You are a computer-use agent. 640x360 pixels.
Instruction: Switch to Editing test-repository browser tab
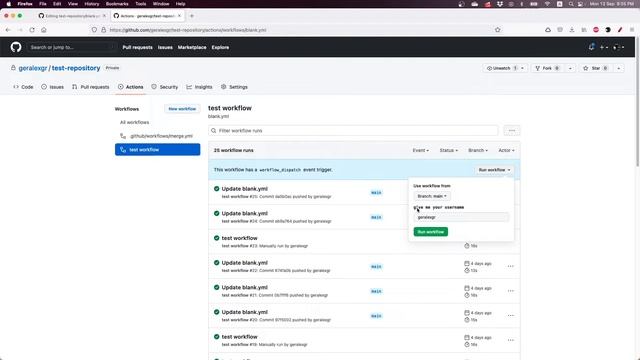tap(72, 16)
